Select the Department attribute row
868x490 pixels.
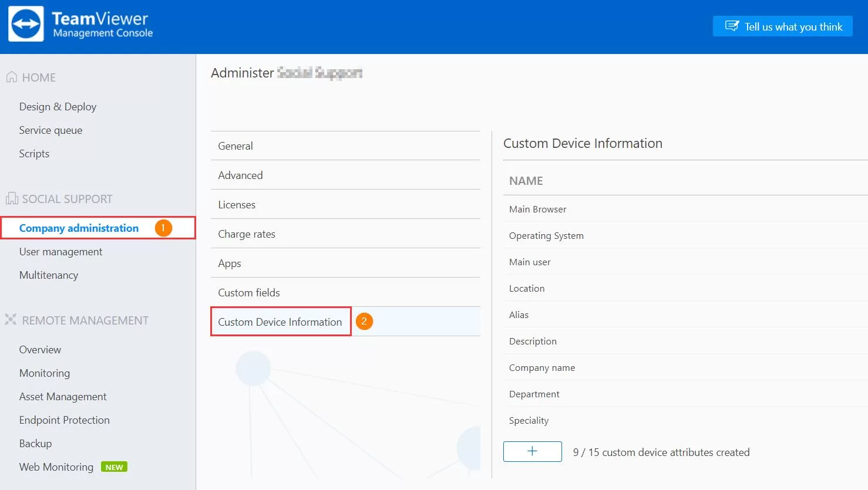[x=685, y=394]
